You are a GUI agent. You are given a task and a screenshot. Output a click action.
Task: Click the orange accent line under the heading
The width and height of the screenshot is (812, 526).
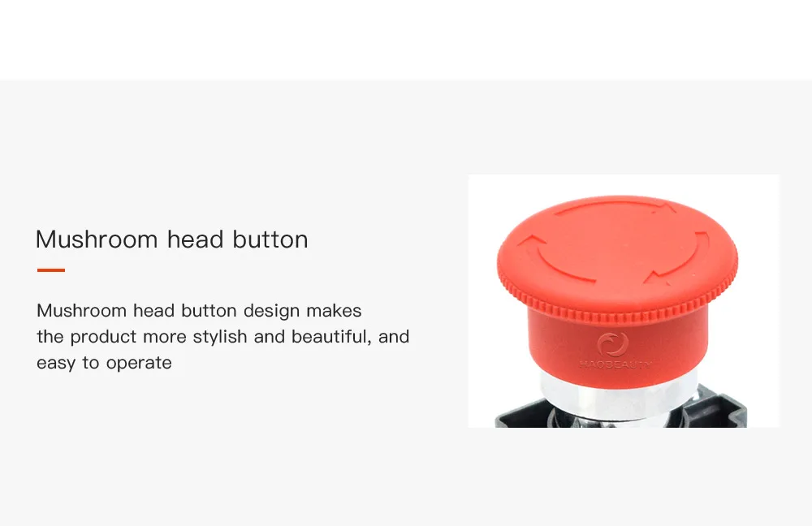coord(50,270)
